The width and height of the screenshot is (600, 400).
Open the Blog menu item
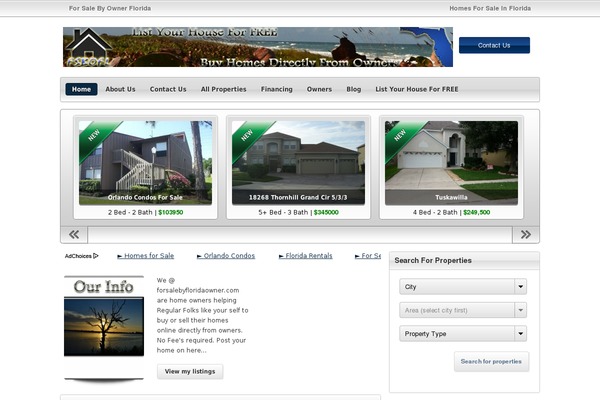coord(354,89)
